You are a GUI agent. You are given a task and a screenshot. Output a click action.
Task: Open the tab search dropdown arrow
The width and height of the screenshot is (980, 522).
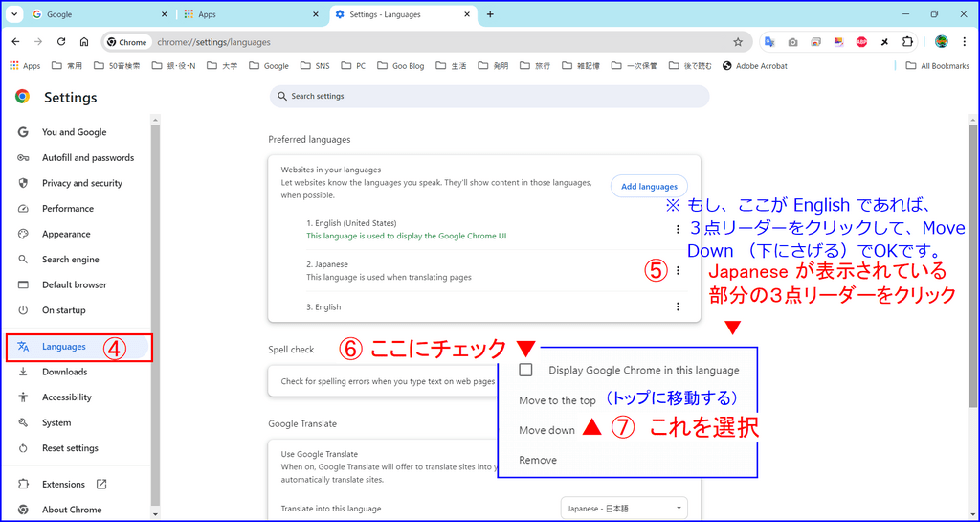tap(13, 14)
